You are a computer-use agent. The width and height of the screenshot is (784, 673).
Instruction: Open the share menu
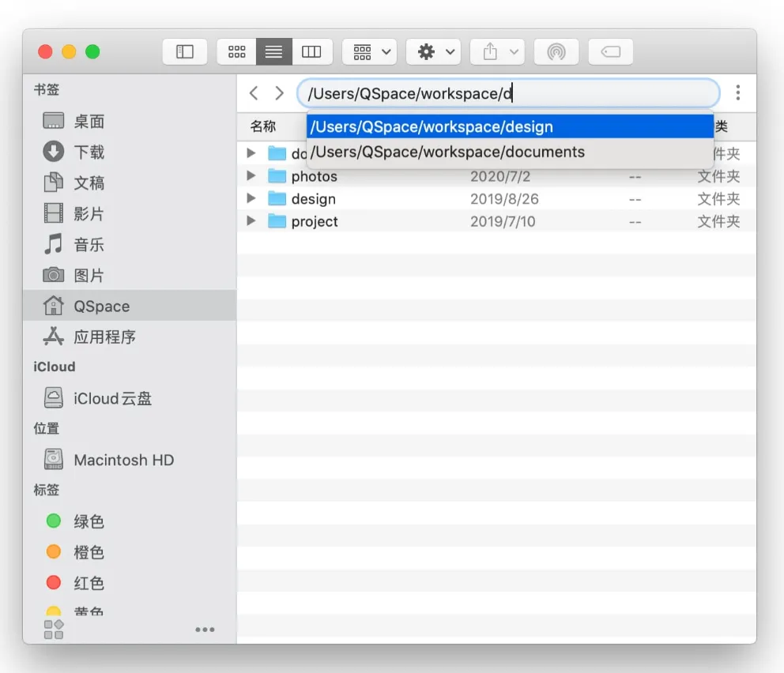click(x=497, y=51)
